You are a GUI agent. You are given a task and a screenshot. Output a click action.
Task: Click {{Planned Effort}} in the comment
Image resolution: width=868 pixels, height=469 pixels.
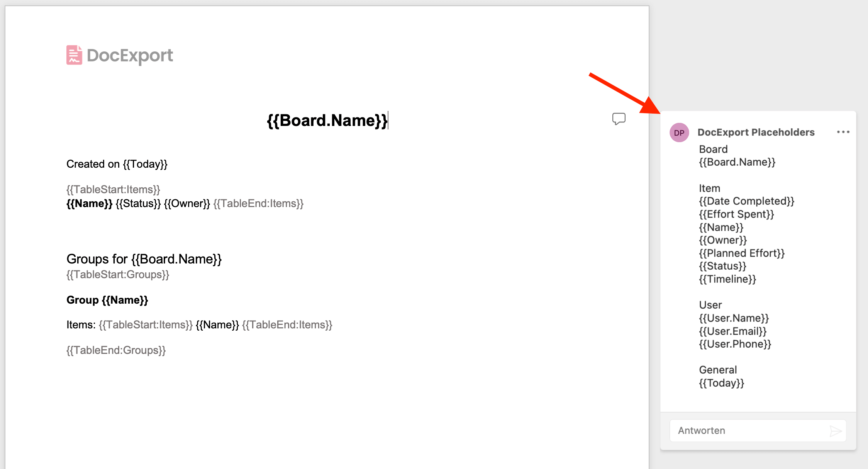[742, 253]
